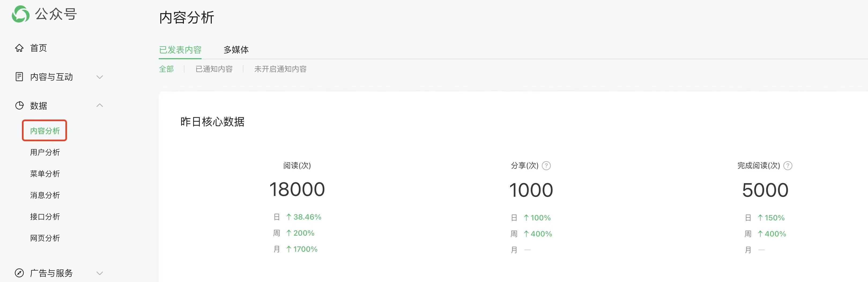
Task: Select the 全部 filter
Action: click(166, 69)
